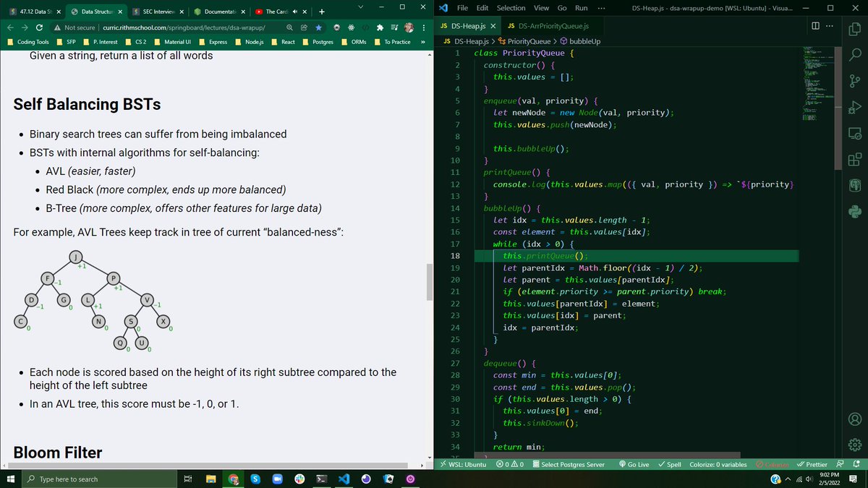
Task: Open VS Code File menu
Action: (x=462, y=7)
